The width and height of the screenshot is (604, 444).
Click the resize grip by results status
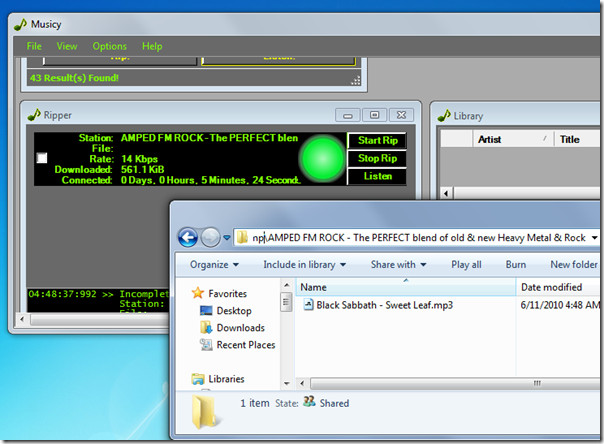(x=356, y=80)
